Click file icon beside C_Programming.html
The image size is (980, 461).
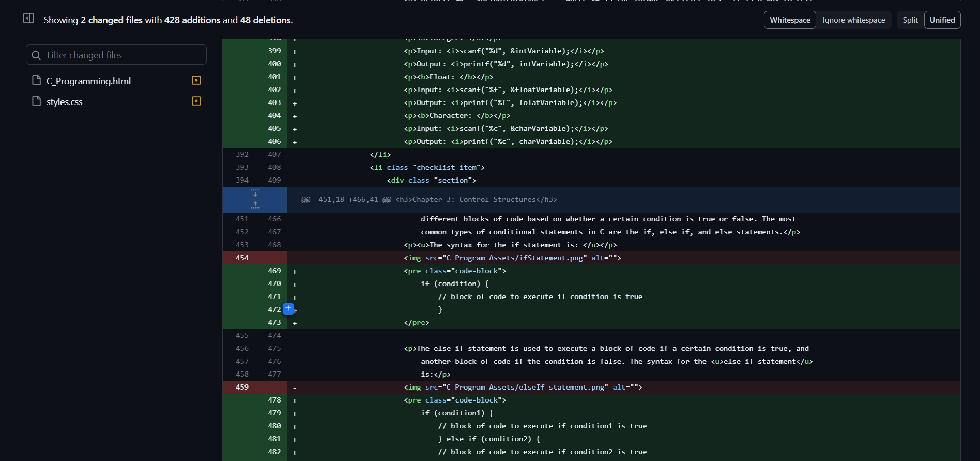click(37, 80)
